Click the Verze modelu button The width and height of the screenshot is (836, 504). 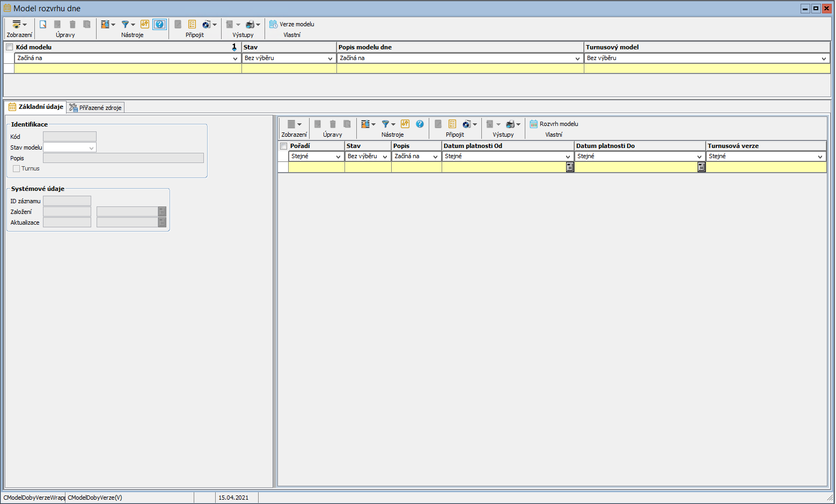pos(292,24)
